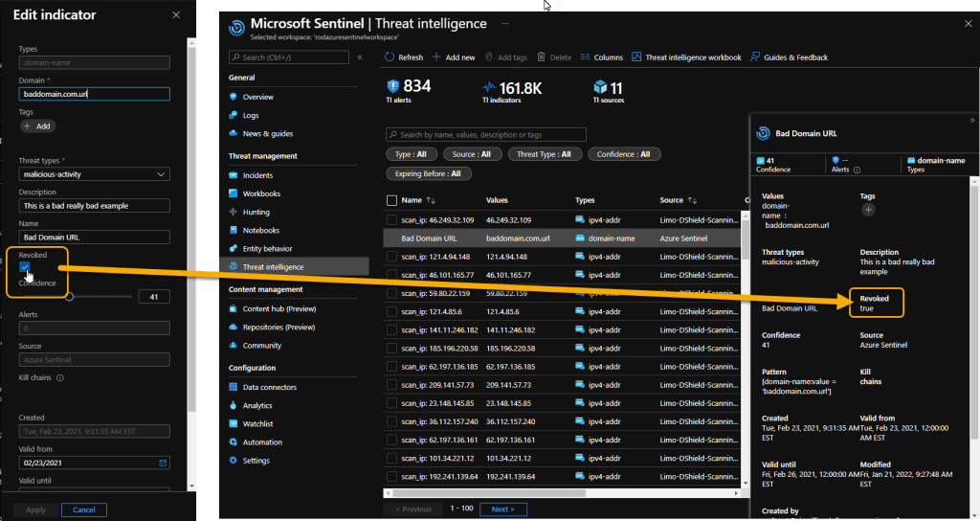
Task: Open the Columns chooser
Action: click(x=601, y=57)
